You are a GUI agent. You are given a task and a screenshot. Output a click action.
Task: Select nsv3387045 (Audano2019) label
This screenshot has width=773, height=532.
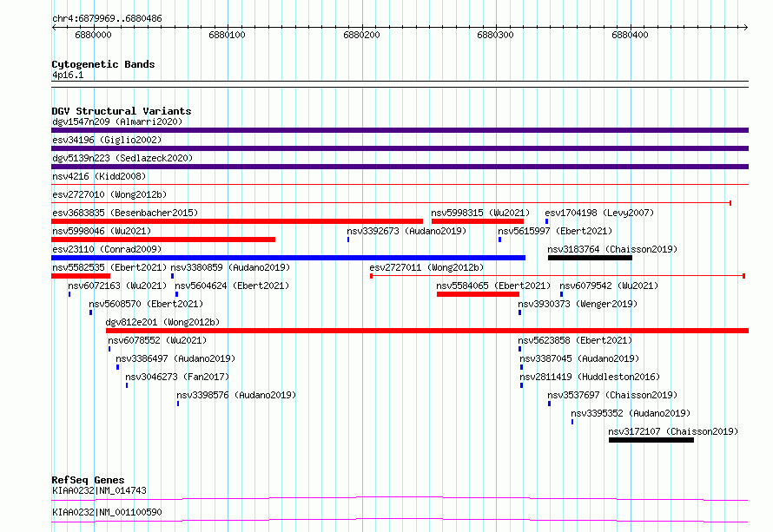[x=579, y=358]
